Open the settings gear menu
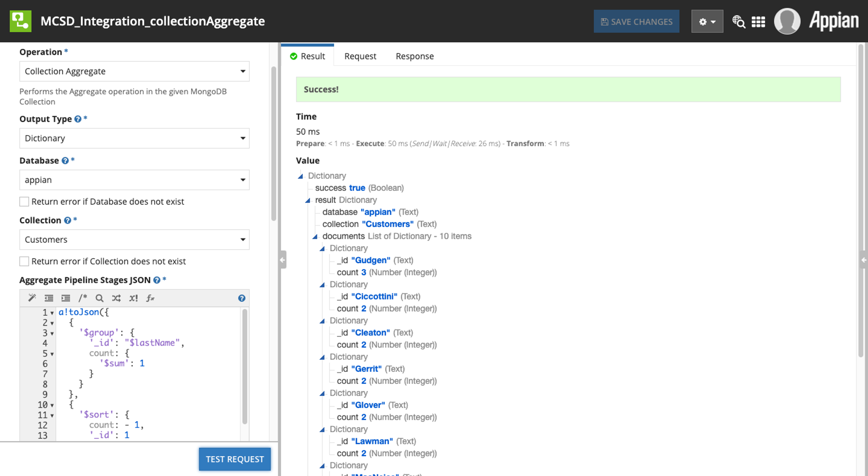Image resolution: width=868 pixels, height=476 pixels. coord(707,21)
